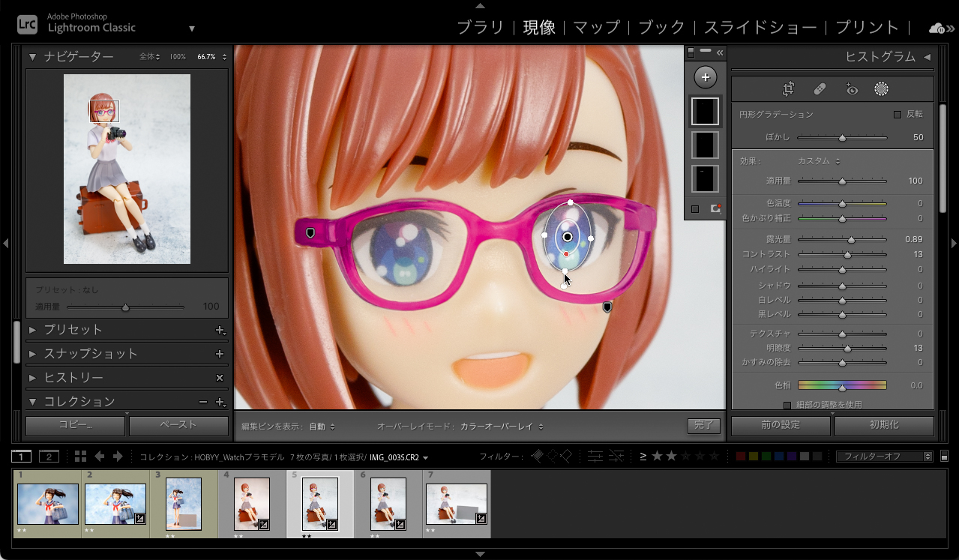Open the IMG_0035.CR2 filename dropdown
This screenshot has width=959, height=560.
coord(425,457)
